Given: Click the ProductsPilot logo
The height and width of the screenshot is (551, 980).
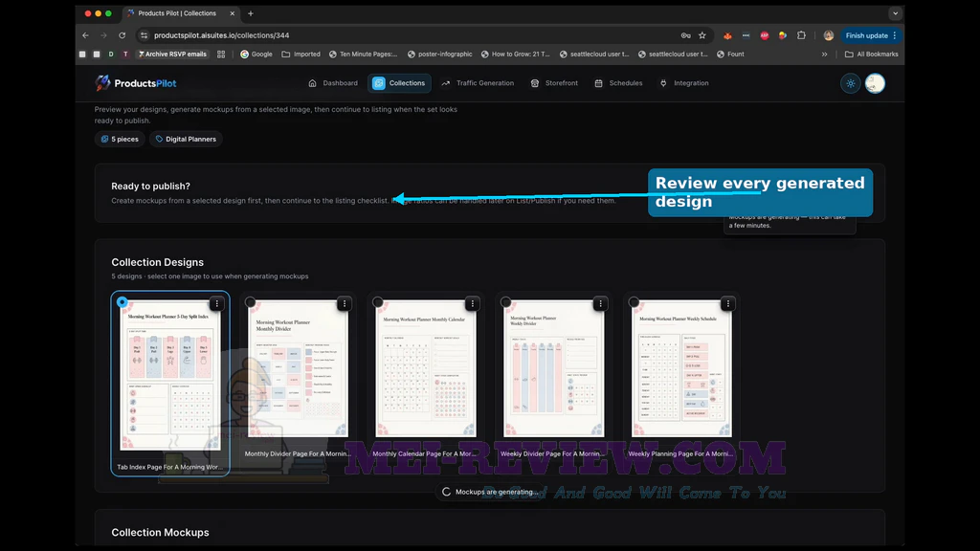Looking at the screenshot, I should click(x=136, y=83).
